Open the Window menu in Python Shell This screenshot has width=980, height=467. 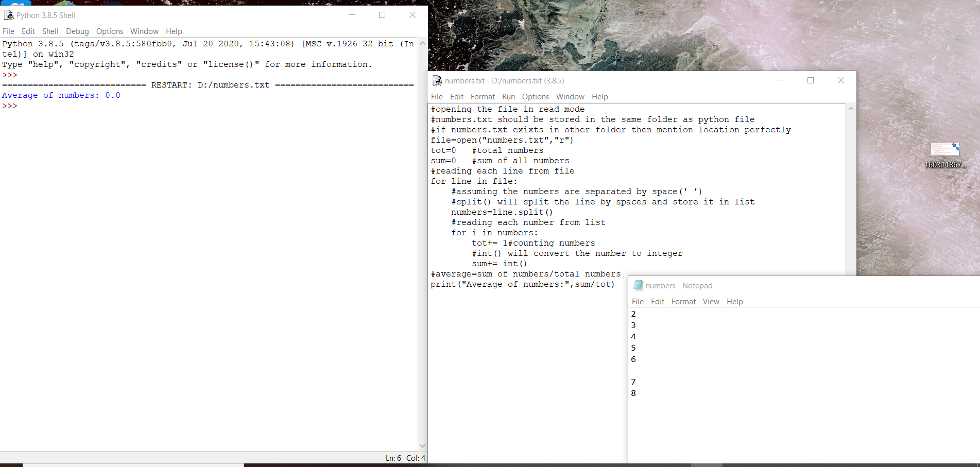pyautogui.click(x=144, y=31)
